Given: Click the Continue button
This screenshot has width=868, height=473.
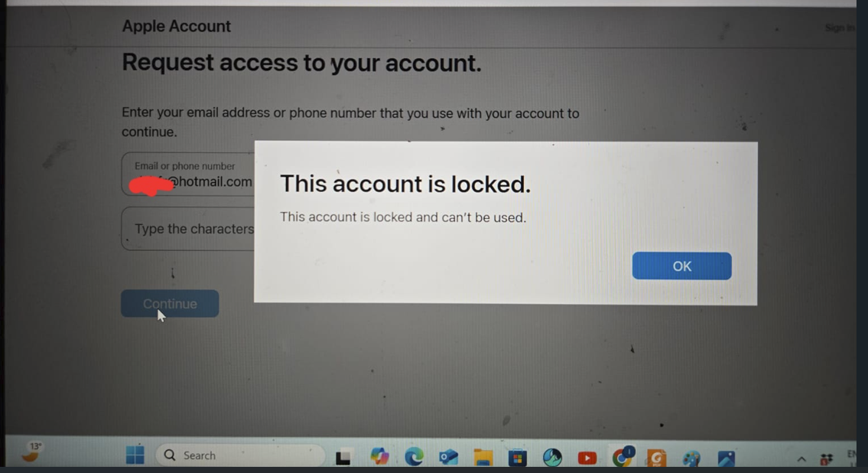Looking at the screenshot, I should click(170, 304).
